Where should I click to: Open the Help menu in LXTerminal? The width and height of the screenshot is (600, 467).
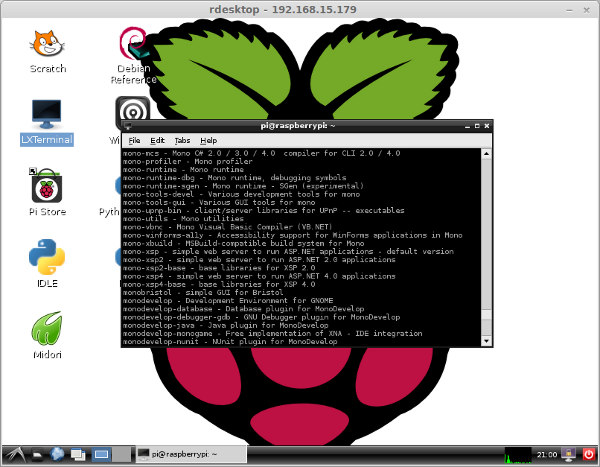click(209, 140)
